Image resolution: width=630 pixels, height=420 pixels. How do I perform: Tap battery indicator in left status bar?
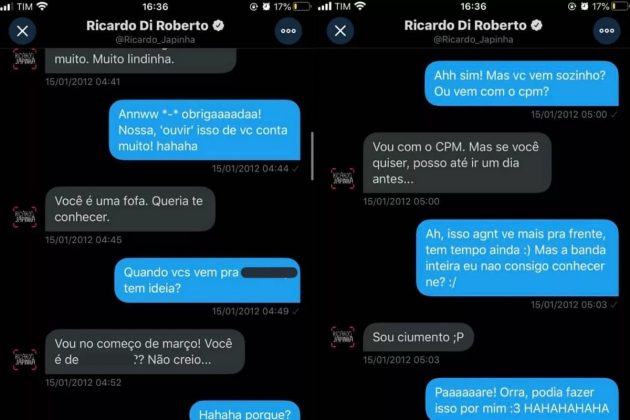[x=302, y=6]
